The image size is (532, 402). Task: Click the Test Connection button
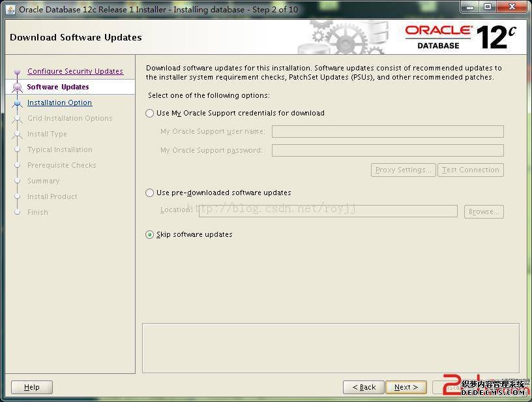click(470, 170)
